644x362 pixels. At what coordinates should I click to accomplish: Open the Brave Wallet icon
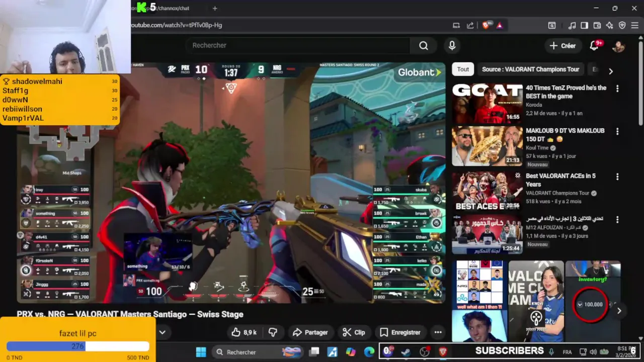[x=597, y=25]
